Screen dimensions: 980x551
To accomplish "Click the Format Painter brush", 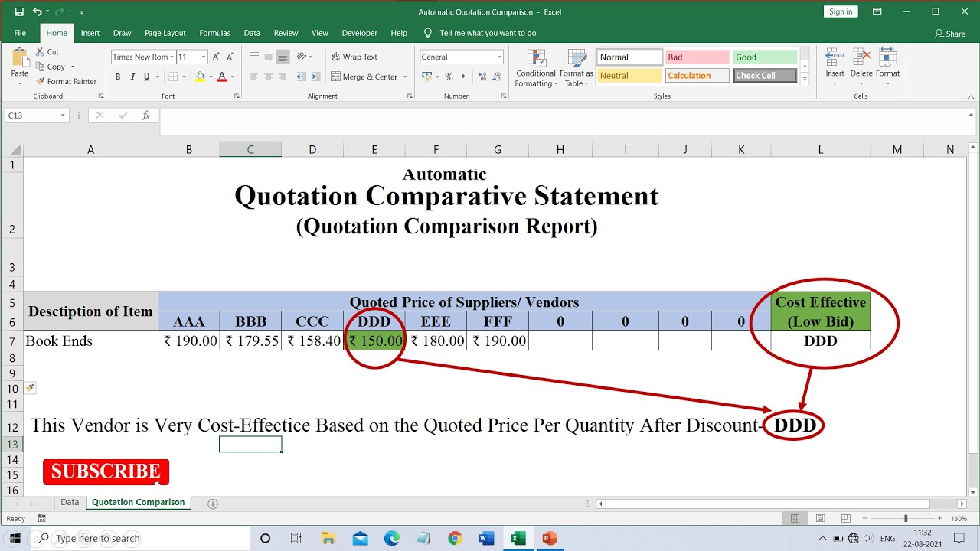I will [41, 81].
